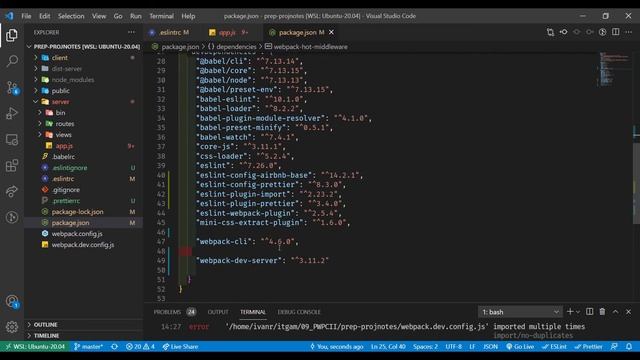Image resolution: width=640 pixels, height=360 pixels.
Task: Open the Source Control view icon
Action: [12, 87]
